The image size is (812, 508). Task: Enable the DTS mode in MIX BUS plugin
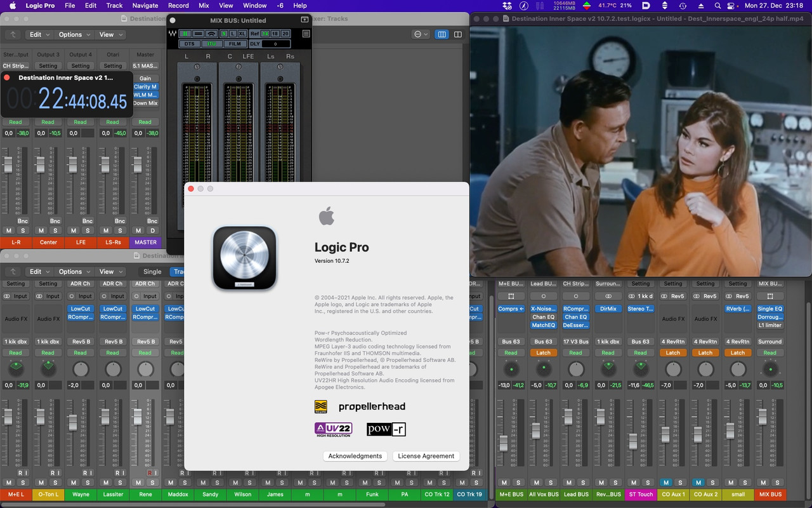[190, 44]
